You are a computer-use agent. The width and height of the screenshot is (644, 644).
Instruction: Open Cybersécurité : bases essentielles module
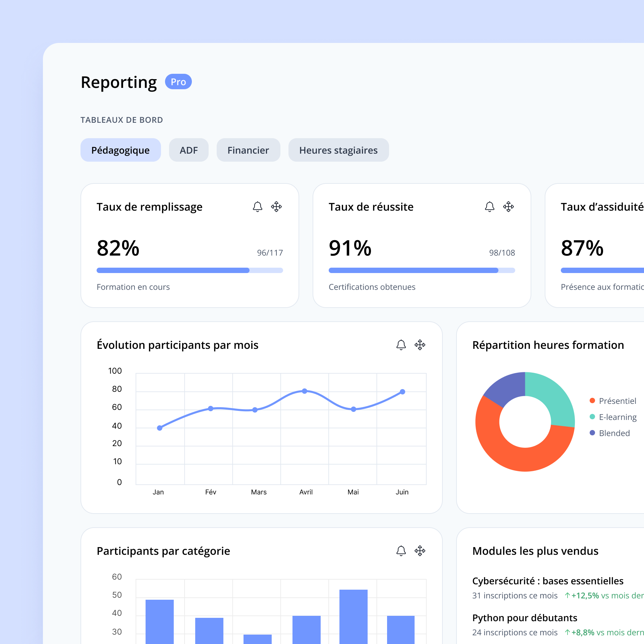coord(548,581)
